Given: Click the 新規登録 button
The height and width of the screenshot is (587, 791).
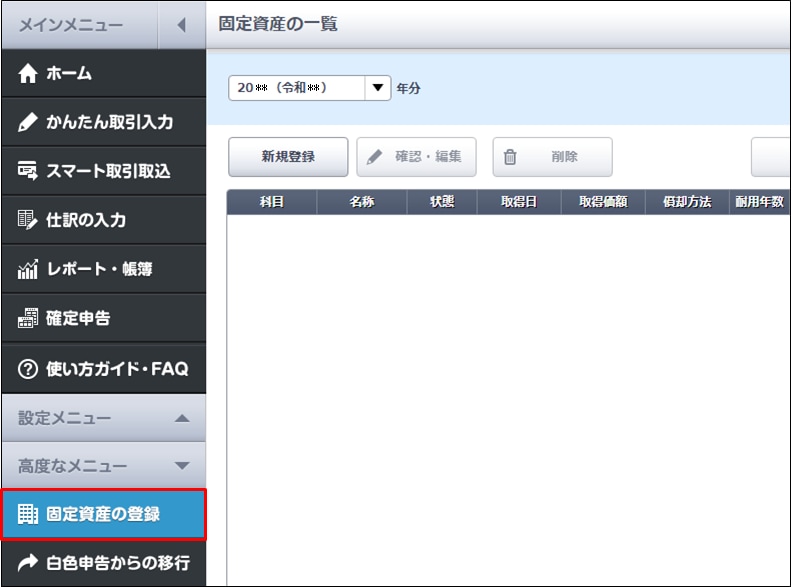Looking at the screenshot, I should (x=288, y=157).
